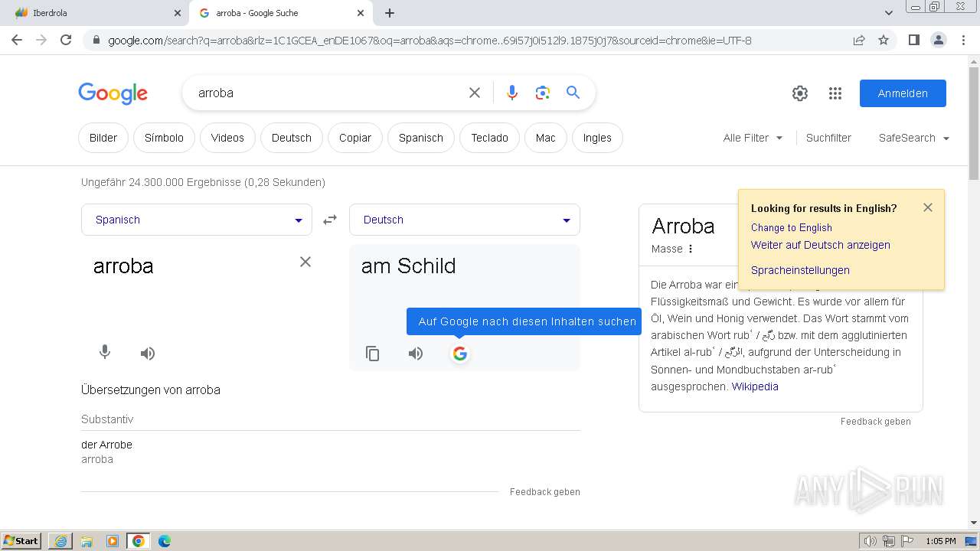980x551 pixels.
Task: Open the Wikipedia link for Arroba
Action: click(755, 386)
